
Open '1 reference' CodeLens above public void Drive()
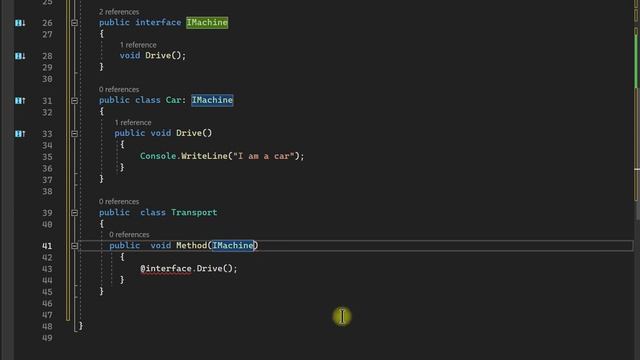coord(133,122)
